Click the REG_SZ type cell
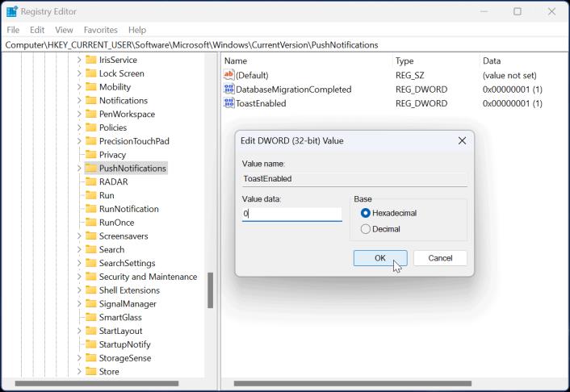The height and width of the screenshot is (392, 570). point(409,75)
